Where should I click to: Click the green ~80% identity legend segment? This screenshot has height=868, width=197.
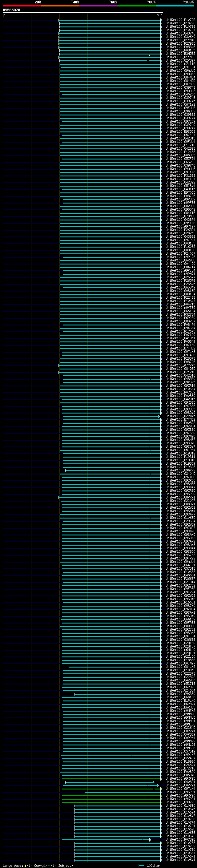137,6
